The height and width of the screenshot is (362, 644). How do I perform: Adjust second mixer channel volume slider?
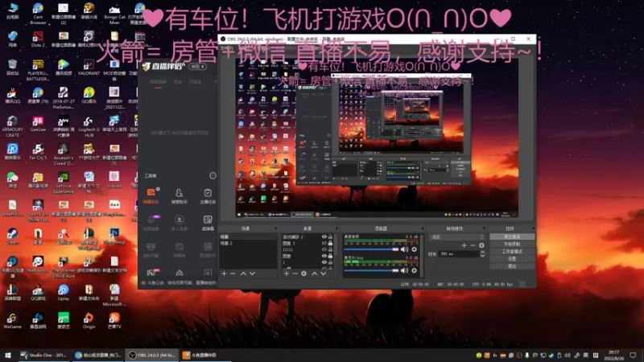[371, 270]
